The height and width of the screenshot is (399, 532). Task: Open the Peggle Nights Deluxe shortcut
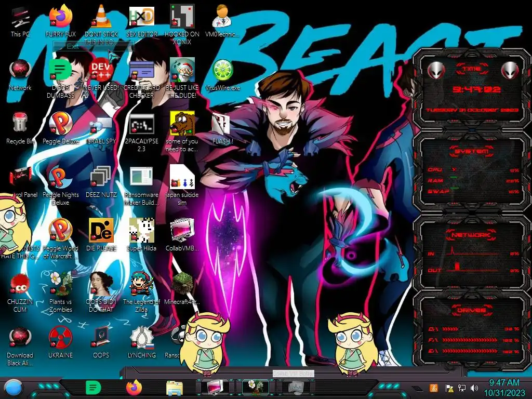[x=60, y=185]
